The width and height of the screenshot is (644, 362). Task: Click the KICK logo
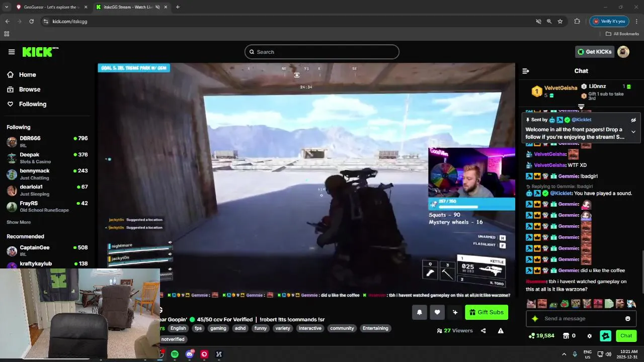pyautogui.click(x=40, y=52)
